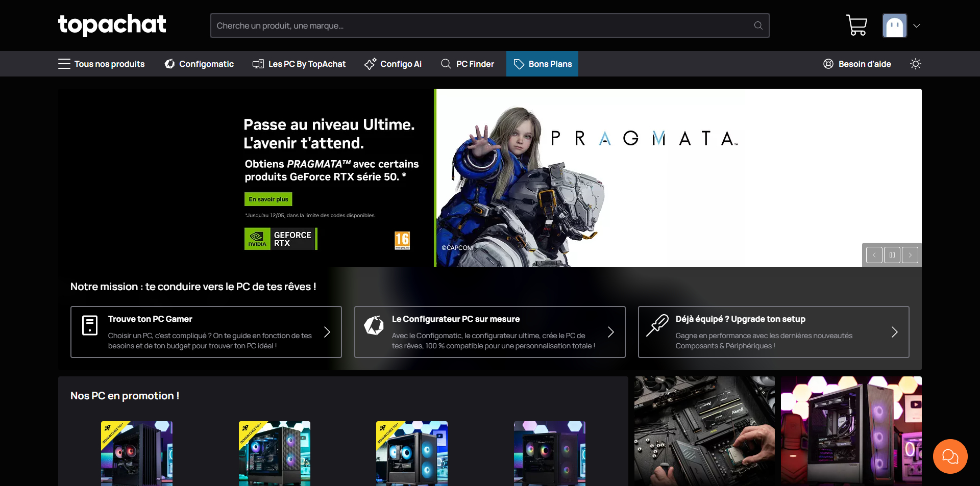This screenshot has width=980, height=486.
Task: Click the Trouve ton PC Gamer arrow
Action: 327,332
